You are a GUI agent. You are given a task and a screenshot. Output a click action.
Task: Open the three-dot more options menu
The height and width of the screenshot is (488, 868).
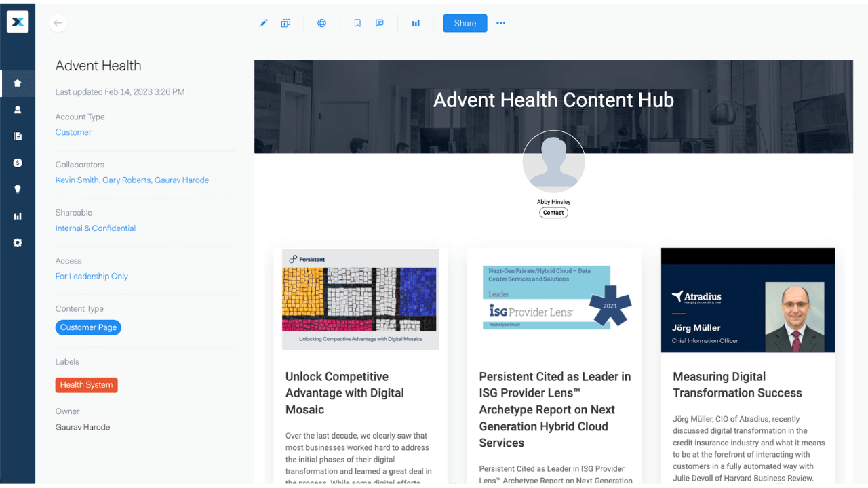(501, 23)
